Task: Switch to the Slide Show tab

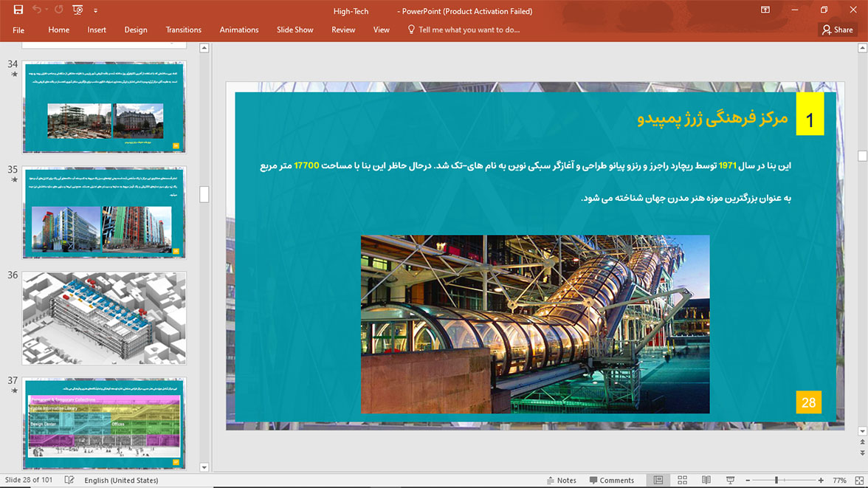Action: coord(295,30)
